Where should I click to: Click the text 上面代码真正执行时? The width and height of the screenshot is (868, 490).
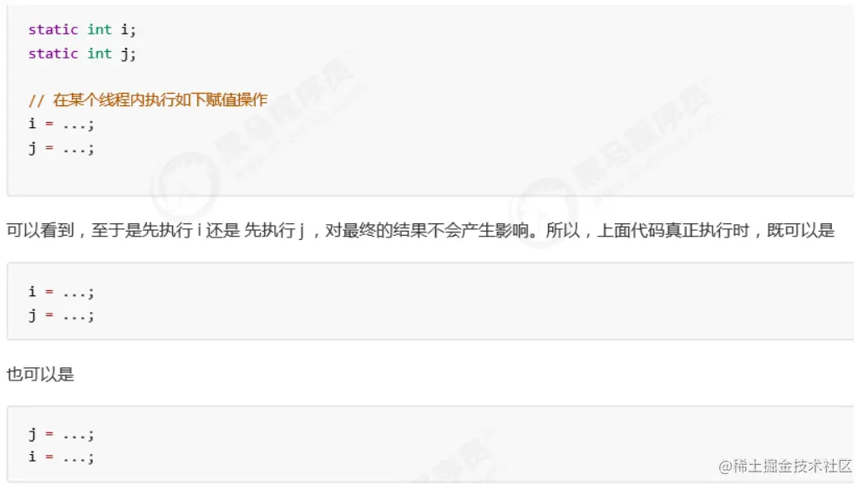point(673,230)
